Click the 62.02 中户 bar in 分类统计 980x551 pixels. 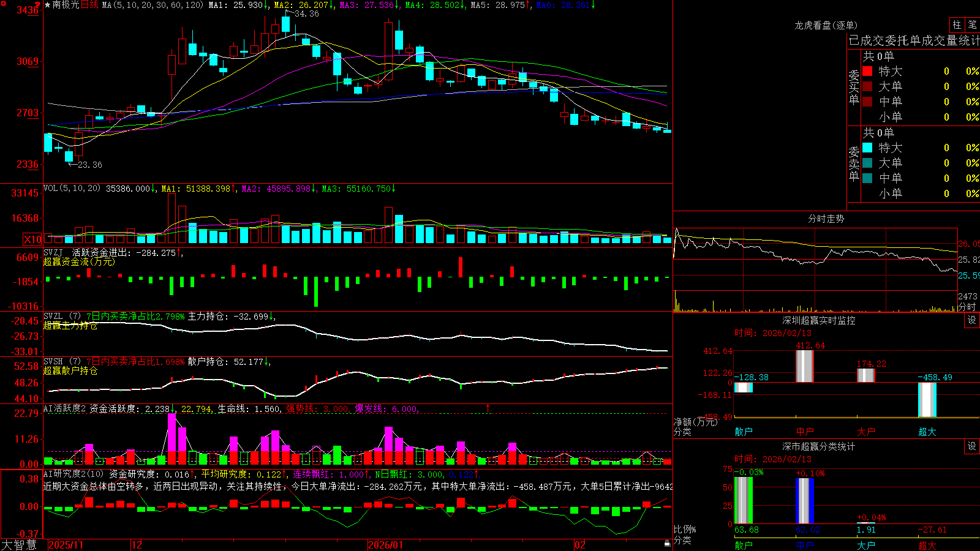[x=805, y=501]
